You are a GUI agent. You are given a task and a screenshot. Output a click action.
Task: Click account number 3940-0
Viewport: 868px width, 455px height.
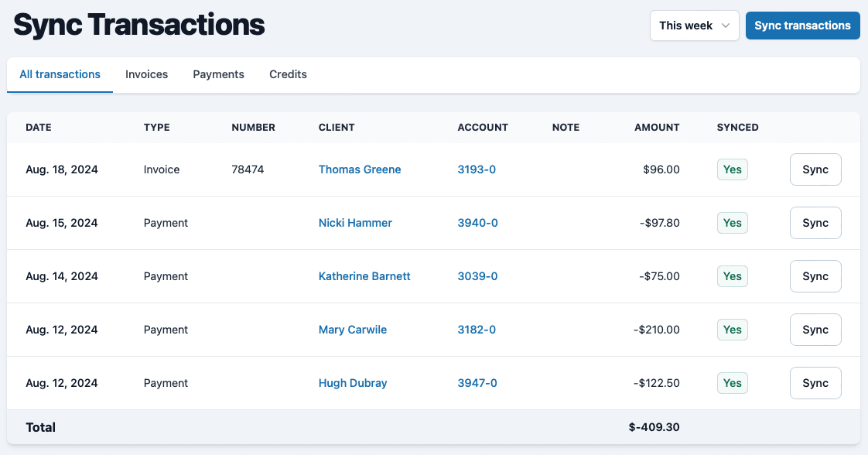(477, 223)
